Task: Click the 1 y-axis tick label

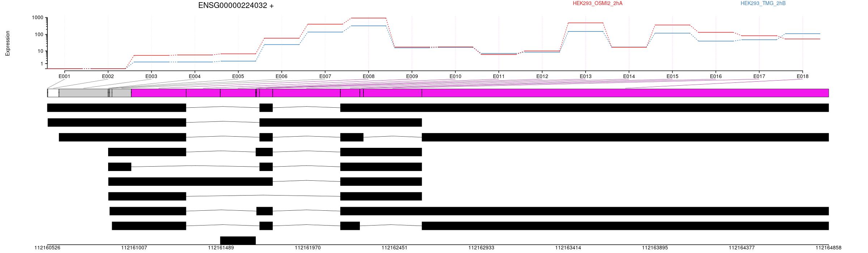Action: (42, 64)
